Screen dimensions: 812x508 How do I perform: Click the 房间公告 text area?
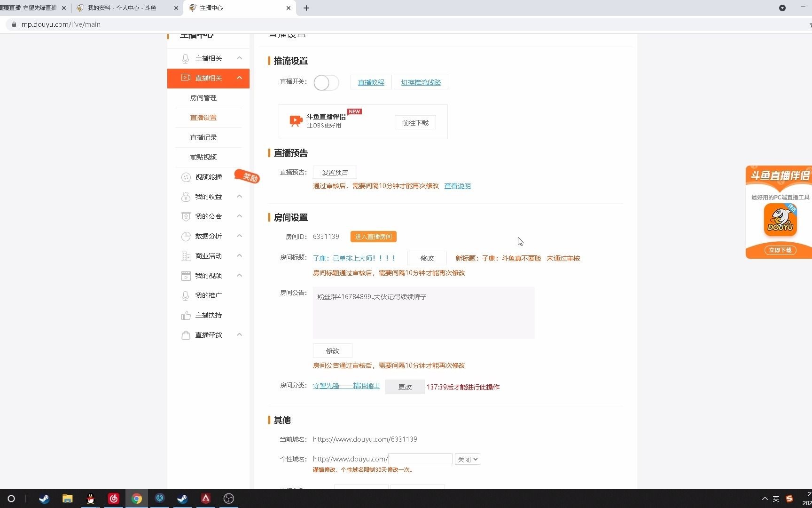click(424, 313)
